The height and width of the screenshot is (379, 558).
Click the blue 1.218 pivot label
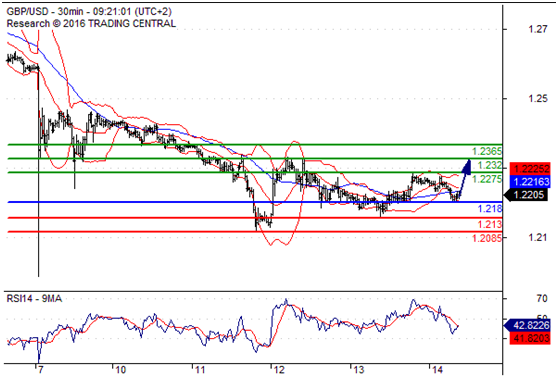point(490,209)
